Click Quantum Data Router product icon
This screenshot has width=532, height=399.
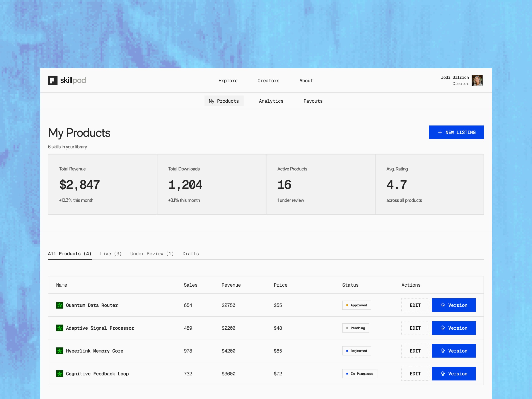(60, 305)
